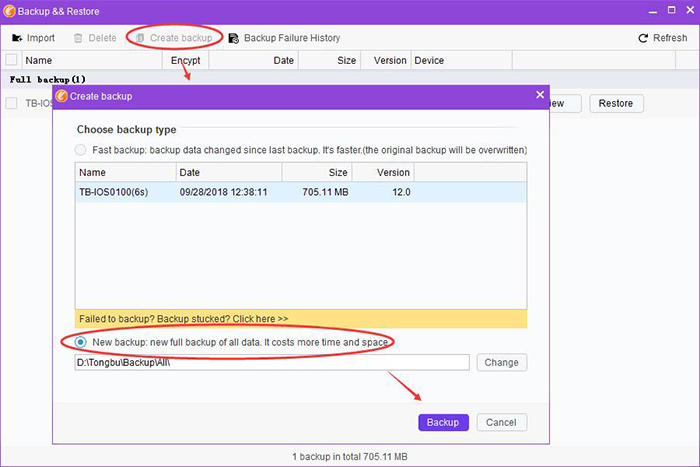Click dialog Version column header
This screenshot has width=700, height=467.
point(383,172)
